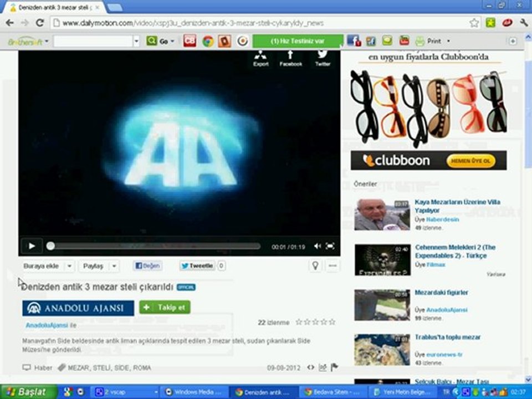Screen dimensions: 532x399
Task: Click the Paylaş button
Action: pyautogui.click(x=93, y=266)
